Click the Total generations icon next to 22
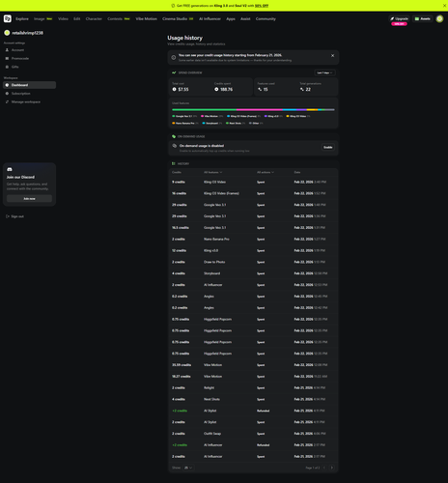The height and width of the screenshot is (483, 448). 302,89
